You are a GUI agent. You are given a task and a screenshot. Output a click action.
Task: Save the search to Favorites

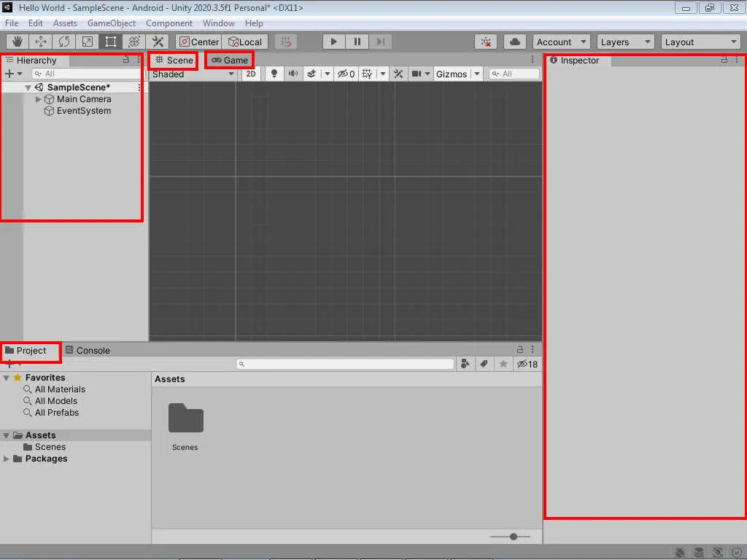[x=503, y=365]
